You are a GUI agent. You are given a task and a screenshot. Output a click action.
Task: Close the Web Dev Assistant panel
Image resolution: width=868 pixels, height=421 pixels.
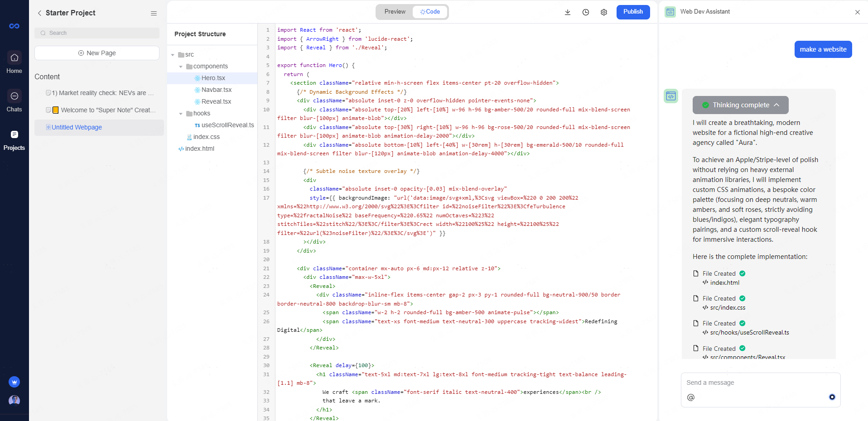click(857, 12)
